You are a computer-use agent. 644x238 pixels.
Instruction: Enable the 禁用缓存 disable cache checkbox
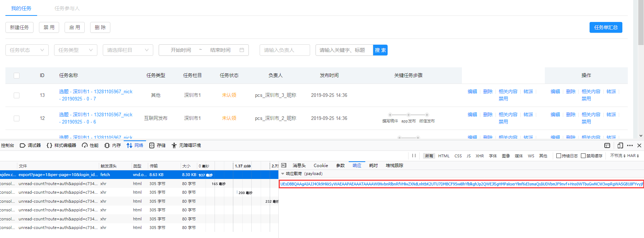coord(583,156)
